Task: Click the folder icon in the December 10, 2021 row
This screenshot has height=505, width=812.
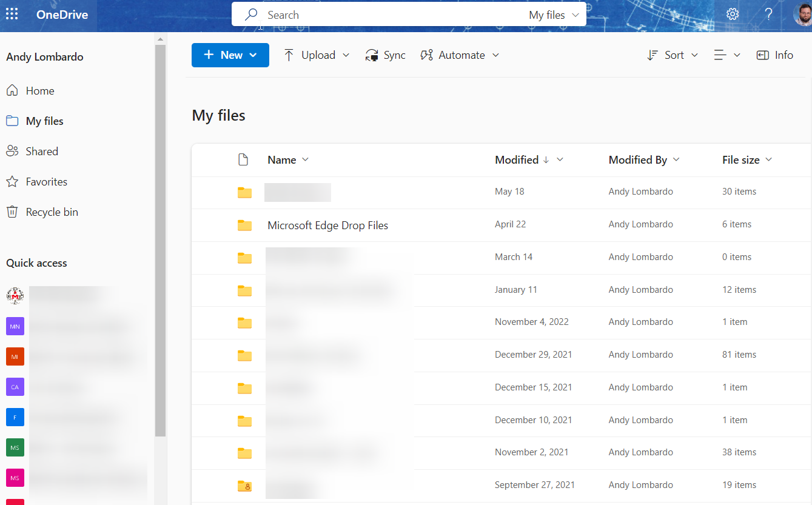Action: [244, 421]
